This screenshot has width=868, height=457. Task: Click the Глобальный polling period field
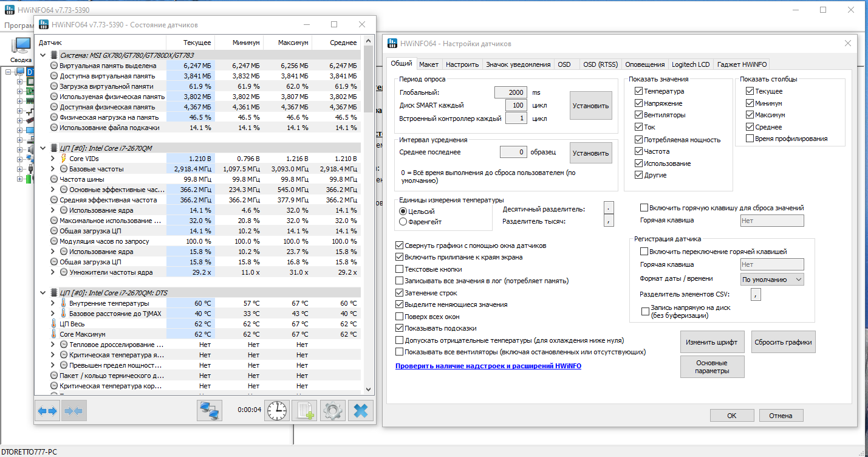pyautogui.click(x=510, y=92)
